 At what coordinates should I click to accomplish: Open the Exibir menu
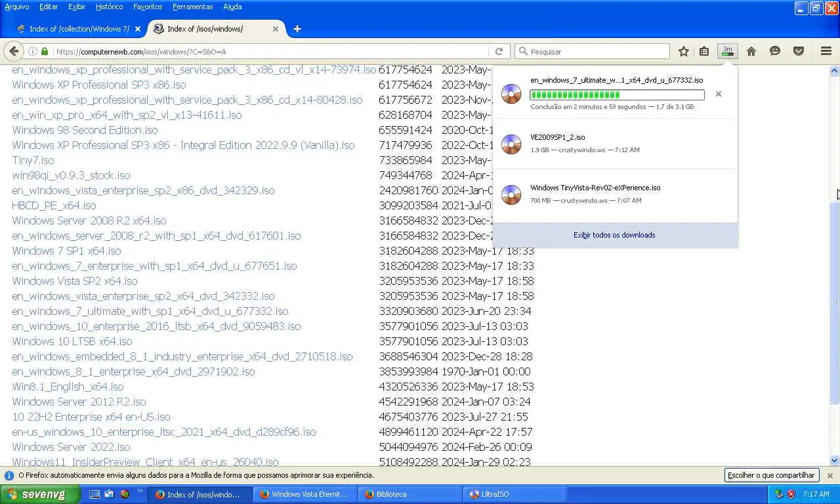click(77, 7)
